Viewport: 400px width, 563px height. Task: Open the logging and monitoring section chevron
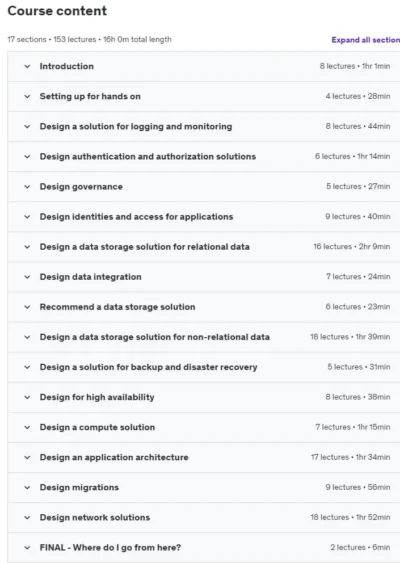pyautogui.click(x=27, y=127)
